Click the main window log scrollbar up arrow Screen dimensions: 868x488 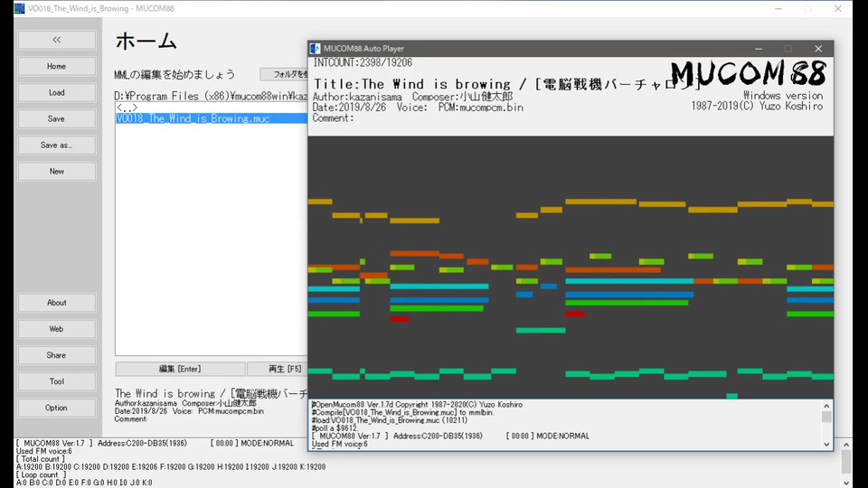(846, 445)
